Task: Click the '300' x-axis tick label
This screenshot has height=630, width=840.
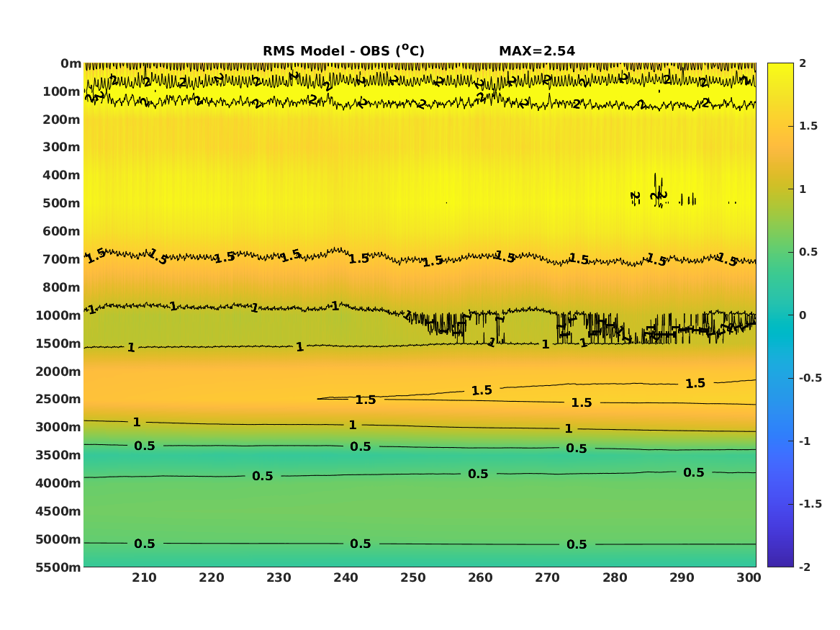Action: pyautogui.click(x=749, y=577)
